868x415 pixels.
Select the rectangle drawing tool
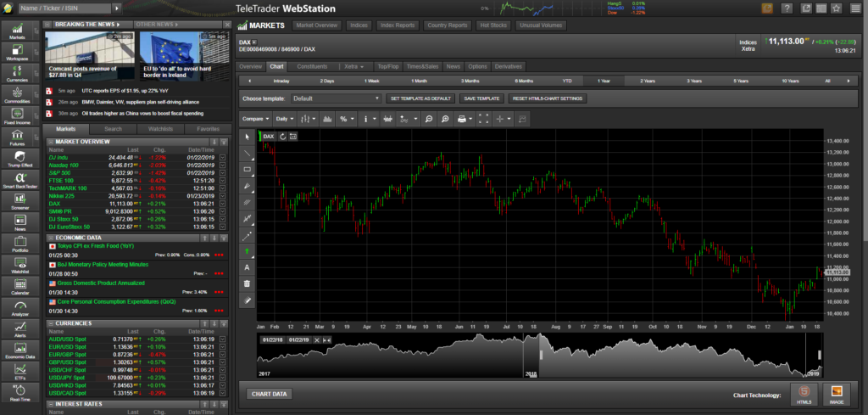click(x=247, y=169)
